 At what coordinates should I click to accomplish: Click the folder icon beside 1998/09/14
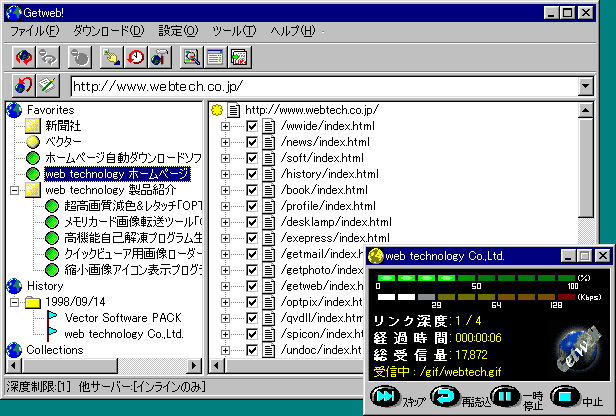tap(33, 302)
